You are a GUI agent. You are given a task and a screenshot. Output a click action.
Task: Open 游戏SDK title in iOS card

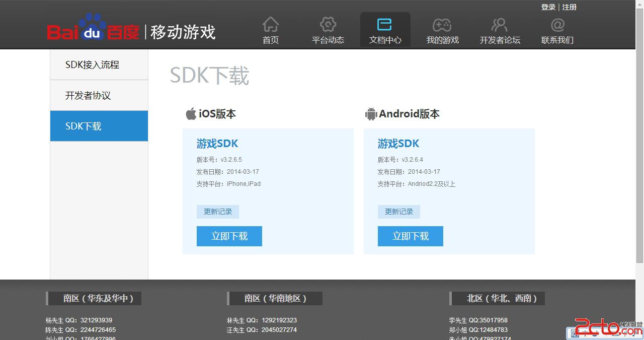(217, 144)
